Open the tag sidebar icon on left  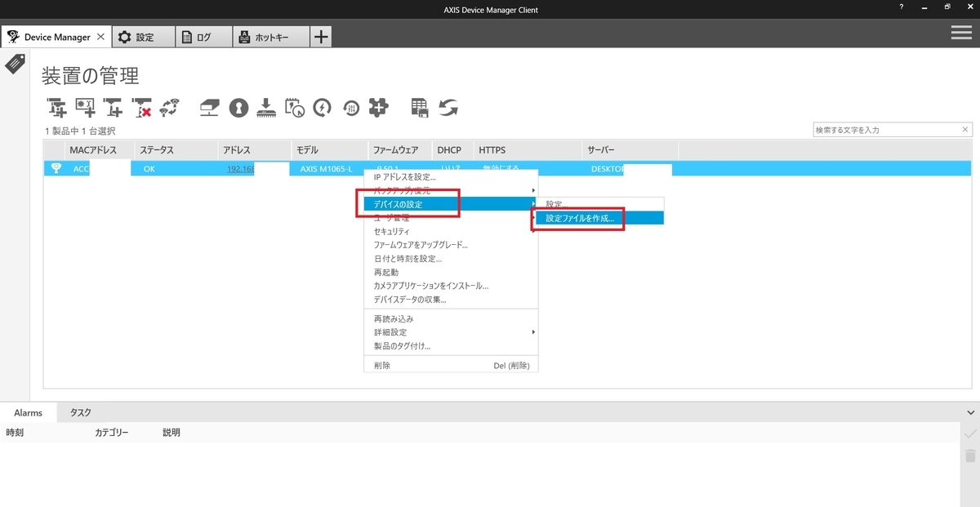15,64
